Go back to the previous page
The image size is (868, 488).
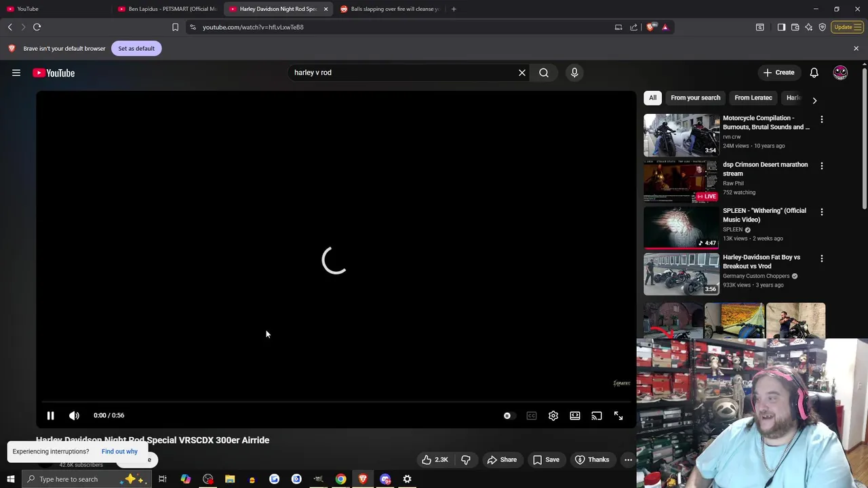point(9,27)
